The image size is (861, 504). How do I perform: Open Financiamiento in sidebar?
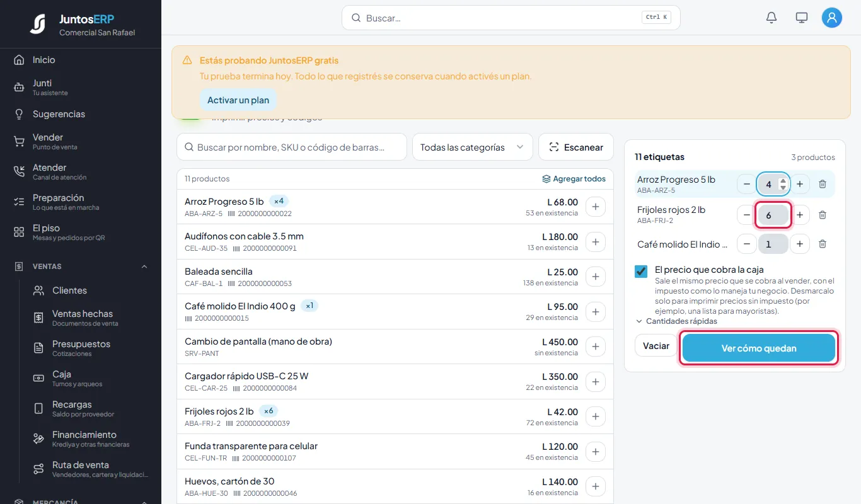pyautogui.click(x=90, y=438)
